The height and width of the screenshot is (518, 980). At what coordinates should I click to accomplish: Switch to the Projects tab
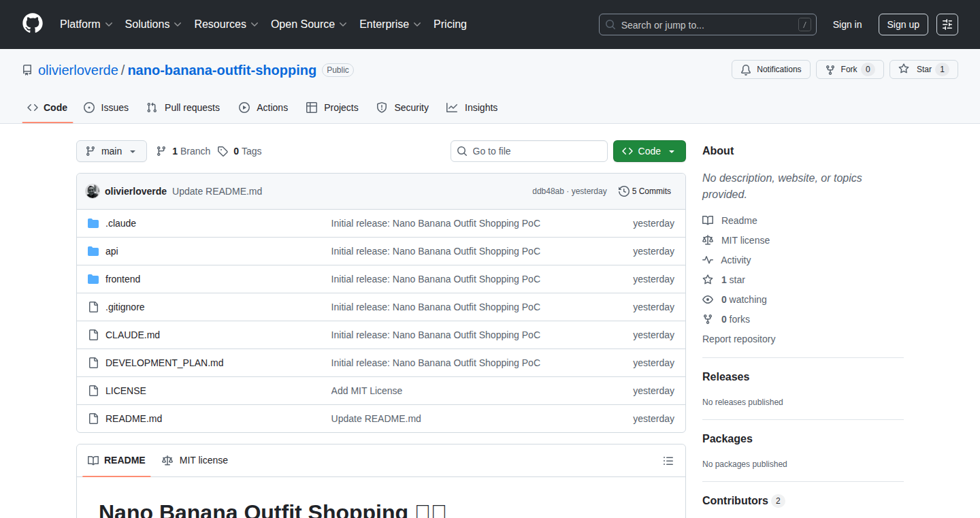pos(332,108)
